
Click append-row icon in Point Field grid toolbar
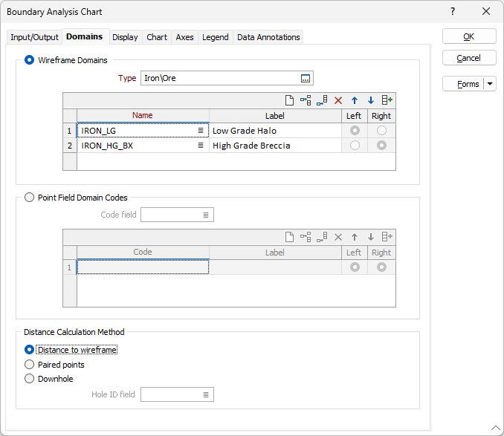click(x=322, y=237)
